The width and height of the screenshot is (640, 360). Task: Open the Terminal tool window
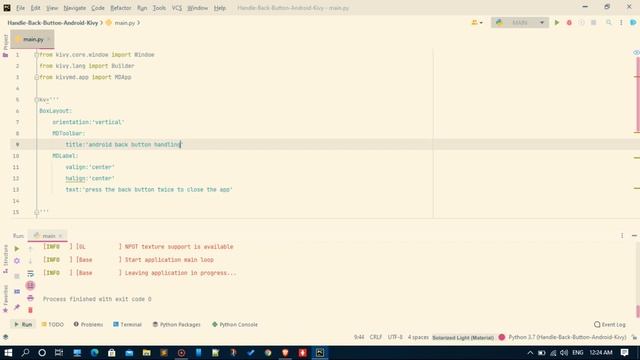(127, 324)
